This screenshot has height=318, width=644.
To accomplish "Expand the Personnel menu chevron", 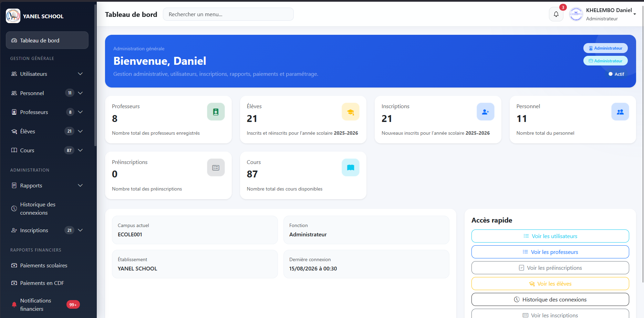I will coord(80,93).
